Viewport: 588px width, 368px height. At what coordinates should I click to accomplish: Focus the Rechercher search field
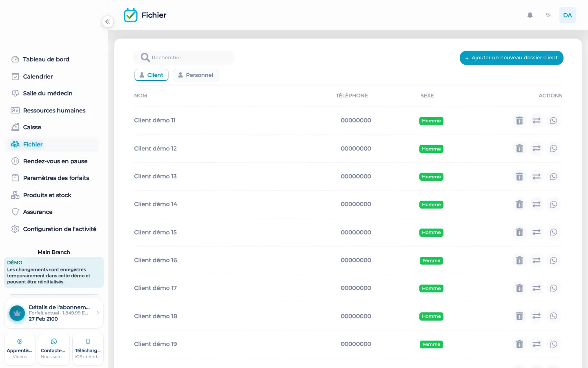point(184,58)
